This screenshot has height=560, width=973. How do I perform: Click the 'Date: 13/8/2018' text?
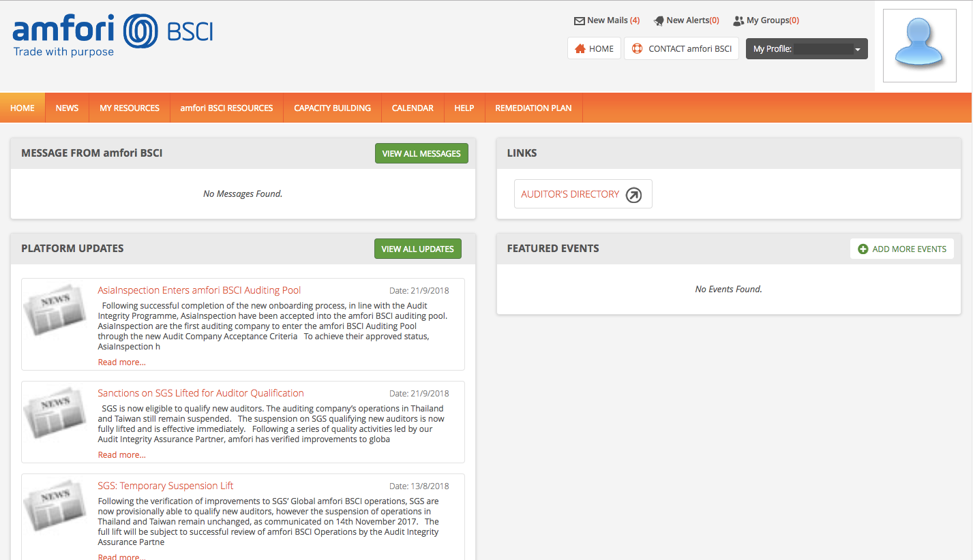pos(419,486)
